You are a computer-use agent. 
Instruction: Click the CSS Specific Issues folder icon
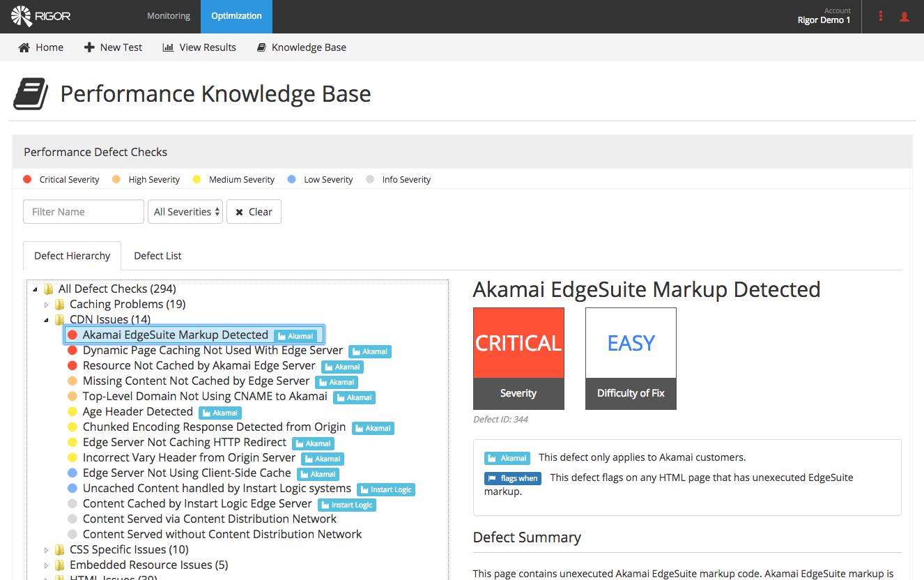click(x=59, y=549)
